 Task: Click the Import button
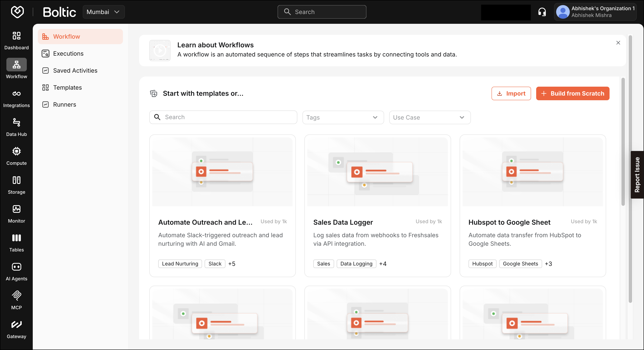[x=511, y=94]
